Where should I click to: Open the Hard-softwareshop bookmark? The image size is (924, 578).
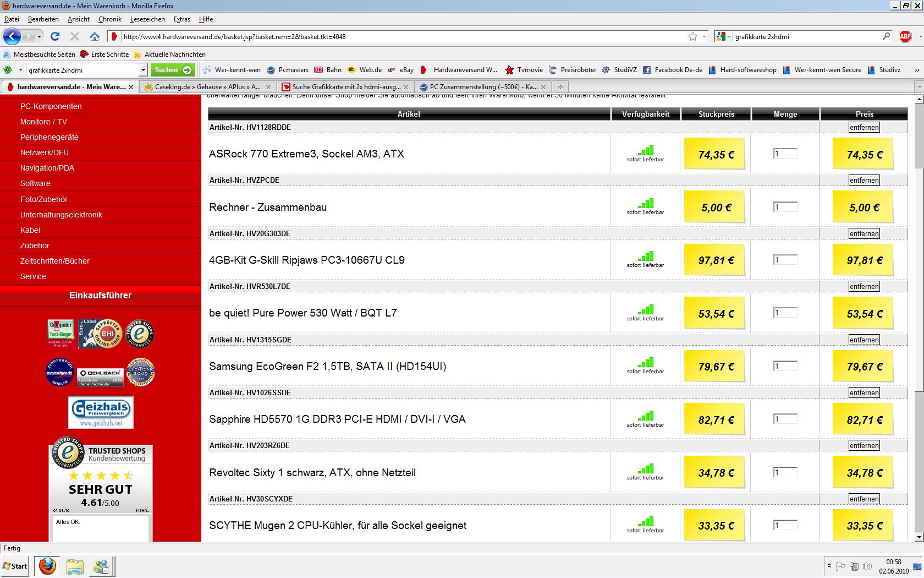point(743,70)
